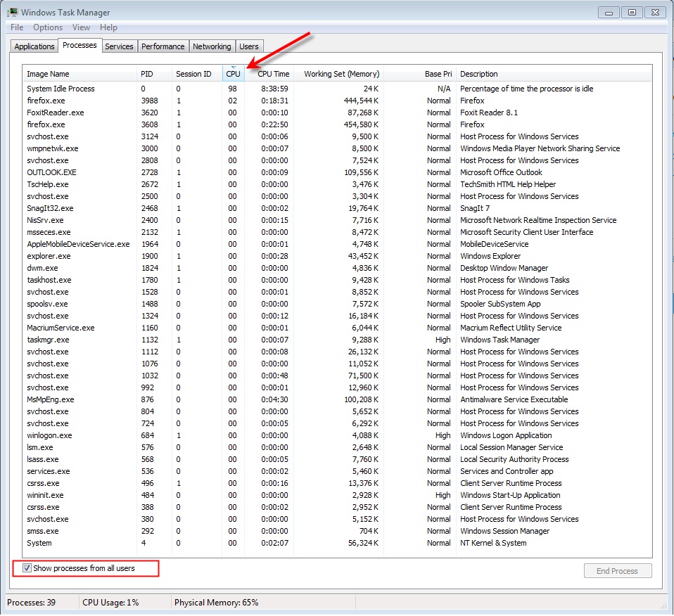Select the TscHelp.exe process
Screen dimensions: 674x616
[338, 184]
